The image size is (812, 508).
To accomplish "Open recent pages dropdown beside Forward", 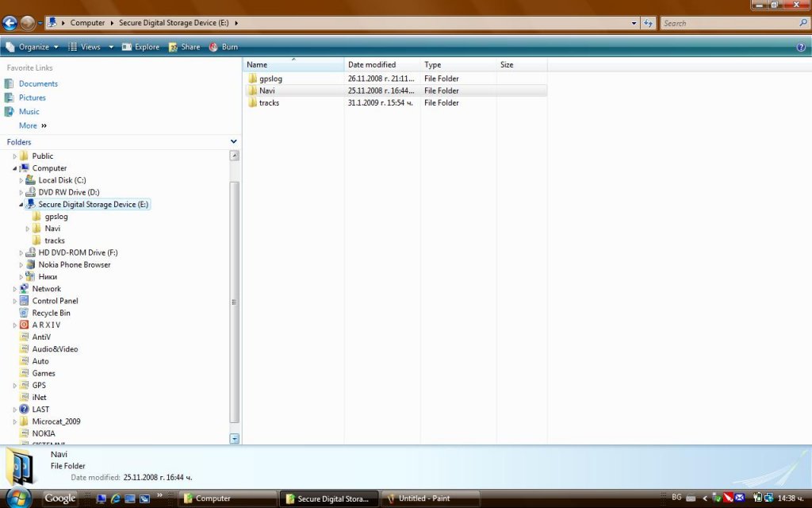I will pyautogui.click(x=40, y=23).
